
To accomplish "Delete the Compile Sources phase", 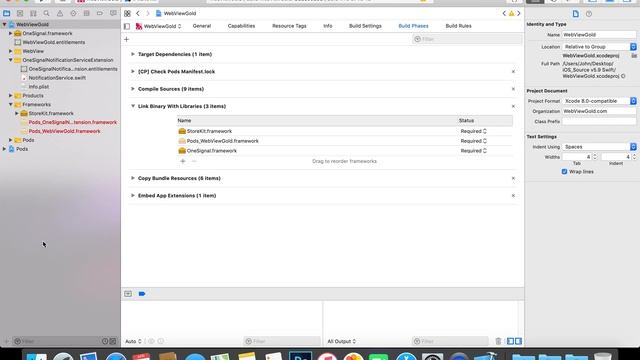I will 513,89.
